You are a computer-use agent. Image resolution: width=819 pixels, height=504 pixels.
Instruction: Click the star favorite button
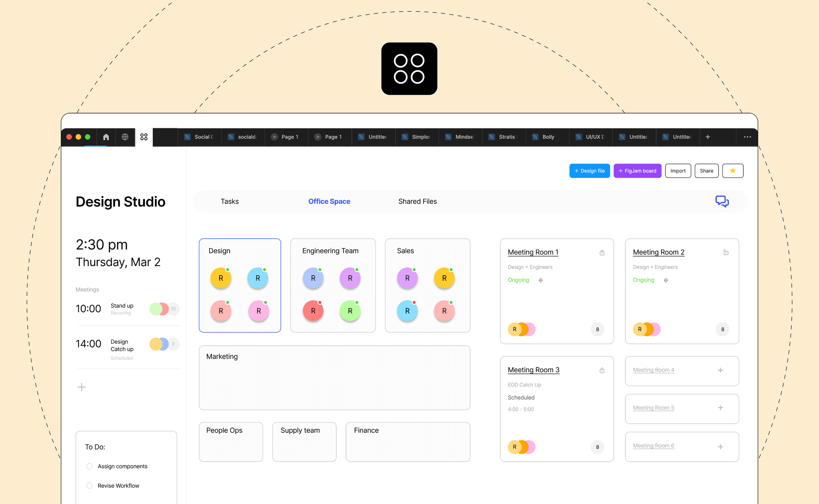coord(733,171)
